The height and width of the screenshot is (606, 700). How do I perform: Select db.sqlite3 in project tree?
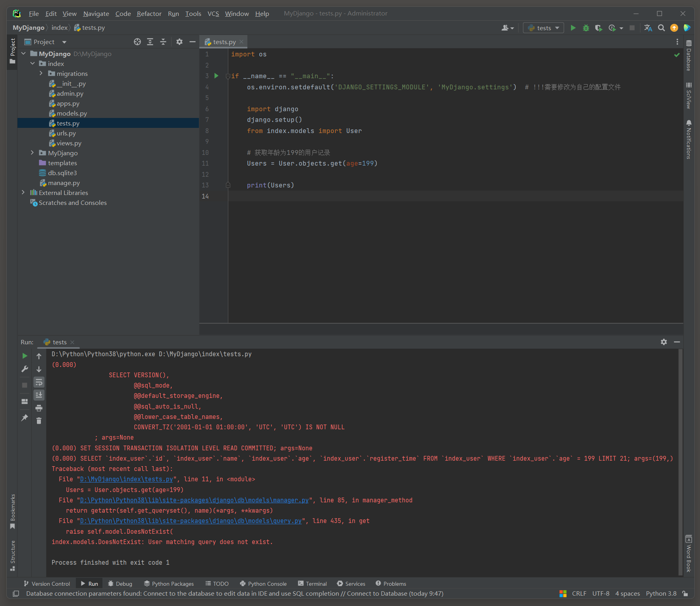[x=62, y=173]
